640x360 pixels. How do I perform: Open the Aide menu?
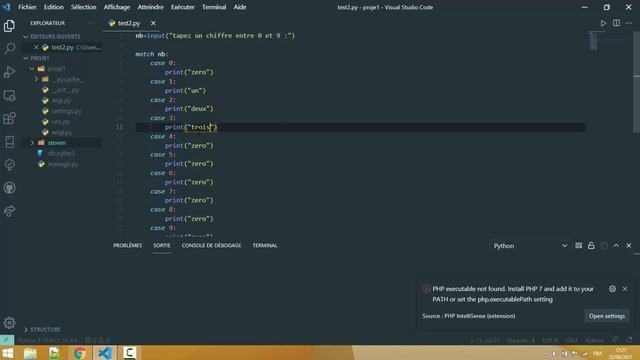coord(240,7)
